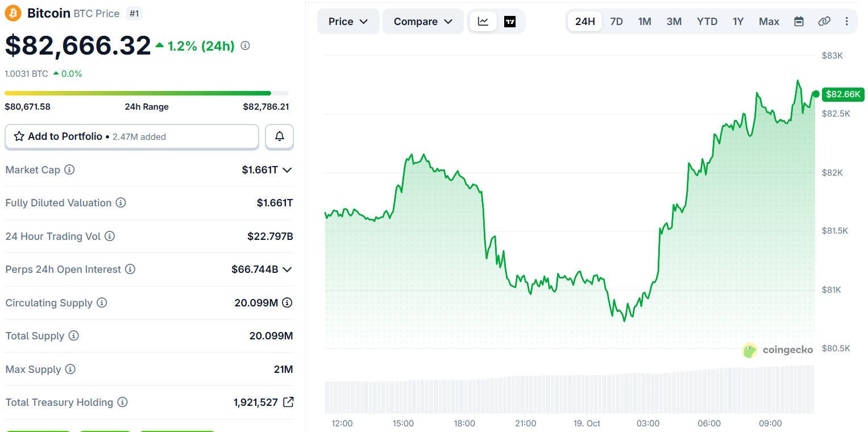The width and height of the screenshot is (868, 432).
Task: Click the 19. Oct date axis label
Action: (x=585, y=423)
